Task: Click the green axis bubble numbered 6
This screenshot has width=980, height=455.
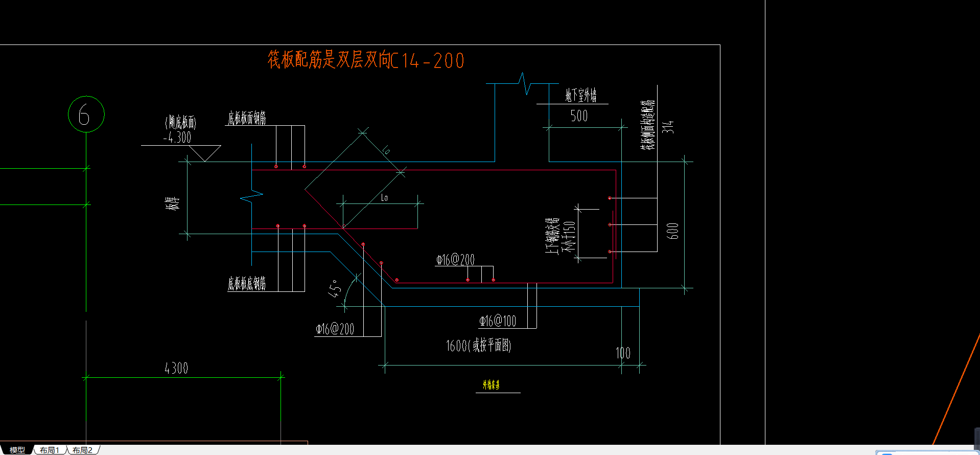Action: 86,114
